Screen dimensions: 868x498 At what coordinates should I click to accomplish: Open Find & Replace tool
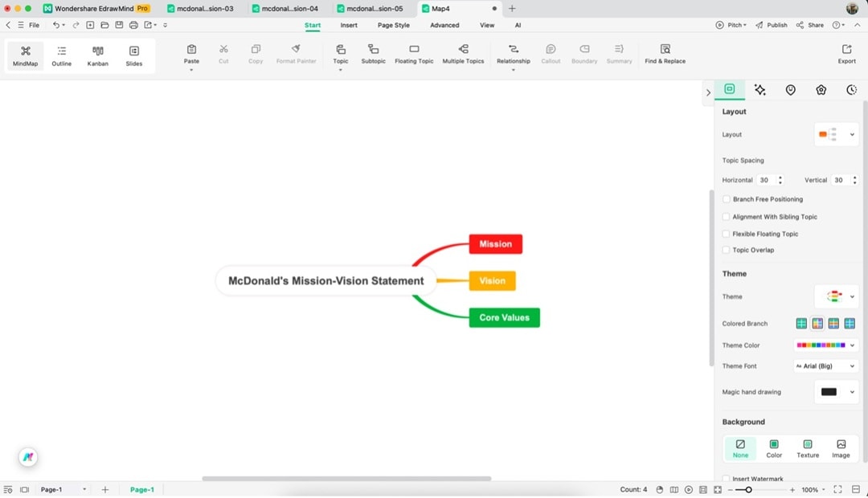[x=665, y=55]
